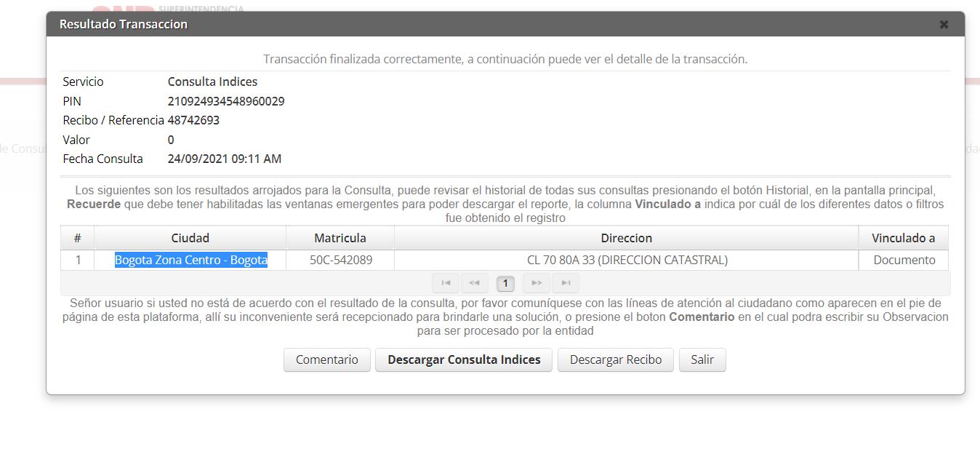The height and width of the screenshot is (449, 980).
Task: Exit using the Salir button
Action: [x=702, y=359]
